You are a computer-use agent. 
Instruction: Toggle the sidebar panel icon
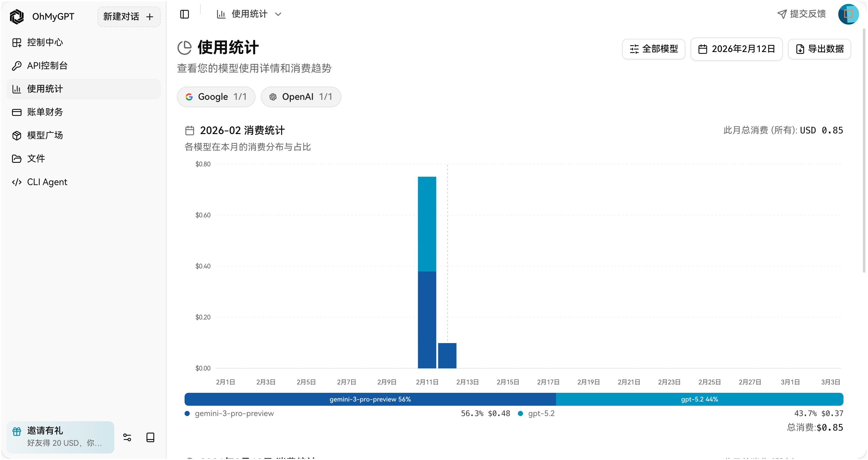pyautogui.click(x=184, y=14)
